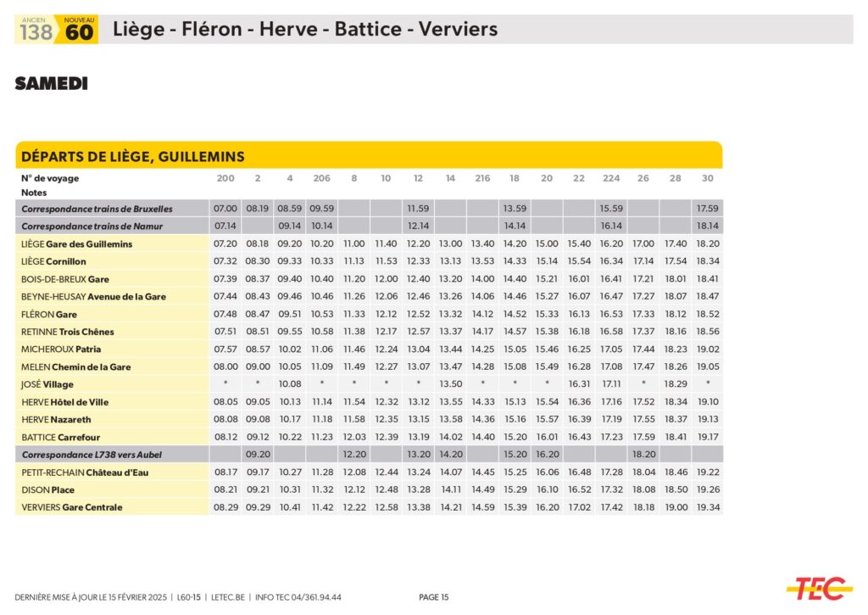Click the Correspondance L738 vers Aubel row label
Image resolution: width=868 pixels, height=615 pixels.
(x=92, y=455)
